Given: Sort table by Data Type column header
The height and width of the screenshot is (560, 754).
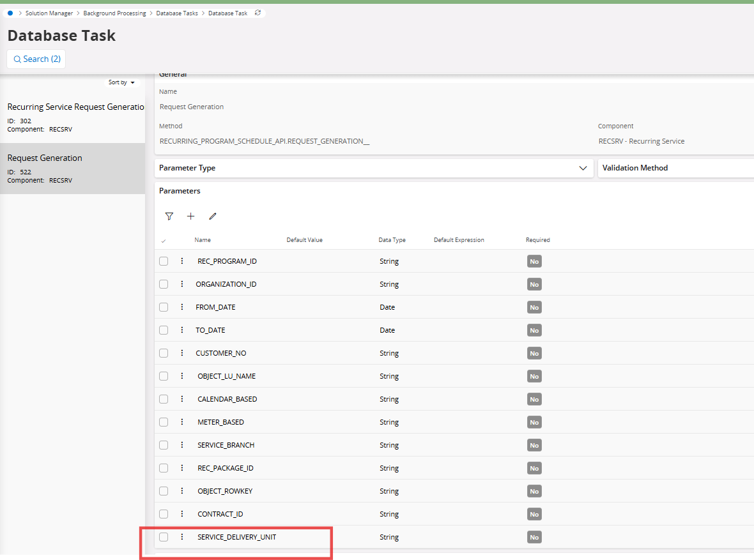Looking at the screenshot, I should [x=392, y=240].
